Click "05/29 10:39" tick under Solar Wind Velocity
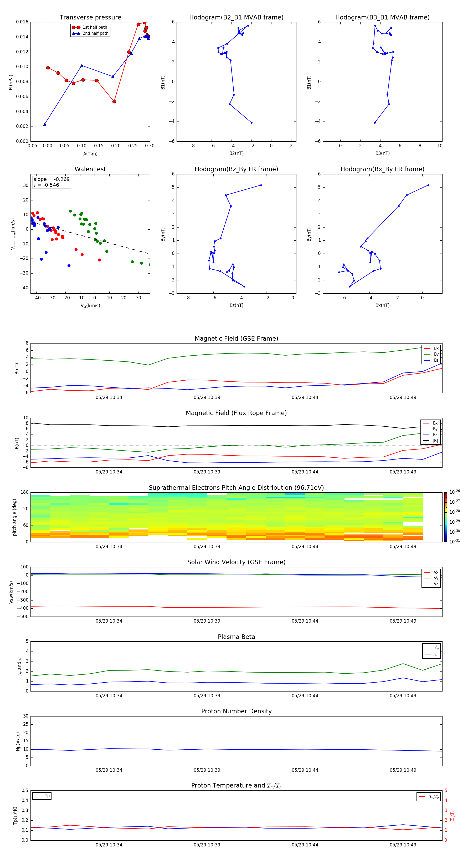This screenshot has width=473, height=868. [x=207, y=621]
